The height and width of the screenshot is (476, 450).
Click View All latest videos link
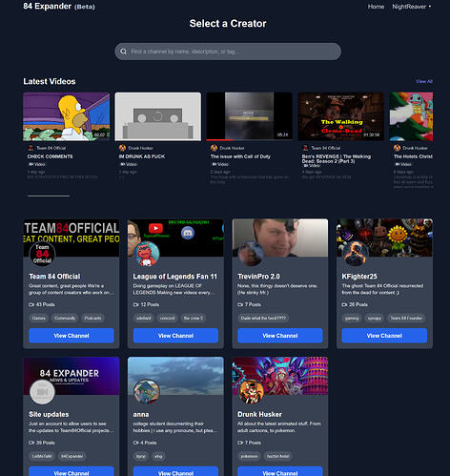pos(424,81)
